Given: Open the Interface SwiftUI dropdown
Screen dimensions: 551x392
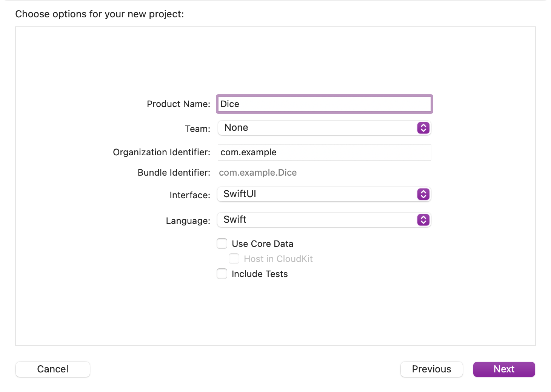Looking at the screenshot, I should (324, 194).
